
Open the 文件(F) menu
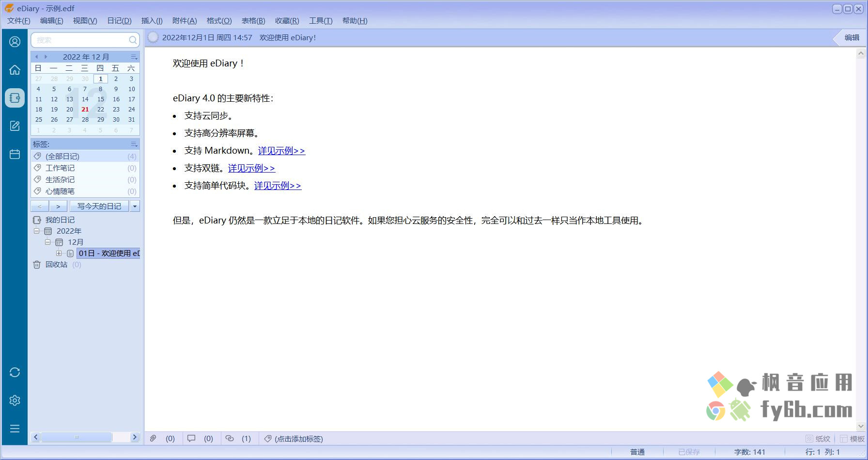point(19,20)
